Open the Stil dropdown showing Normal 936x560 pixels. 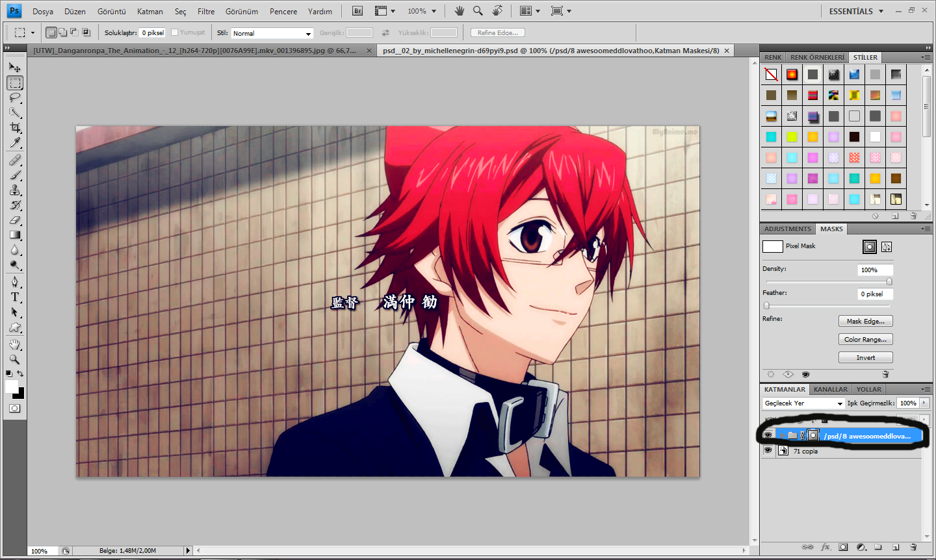tap(272, 33)
